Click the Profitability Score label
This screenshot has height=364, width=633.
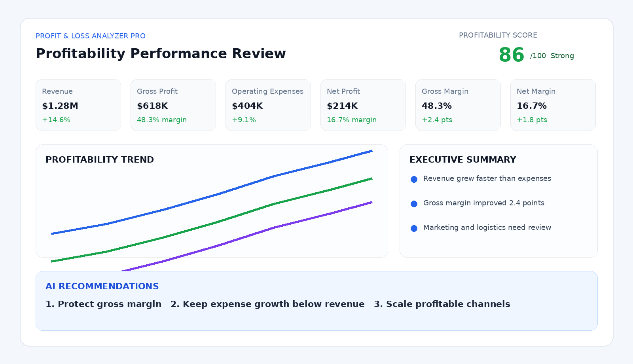[498, 35]
